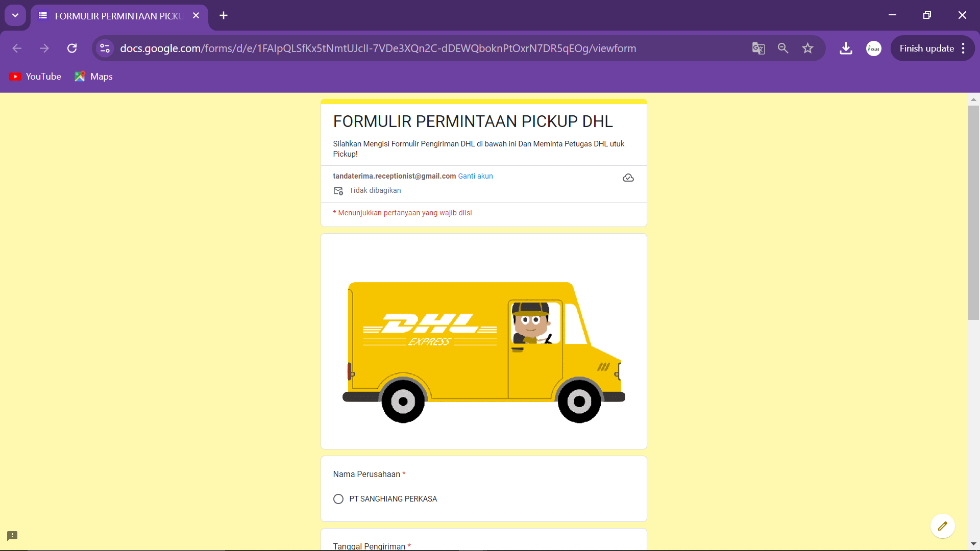Open the downloads icon in Chrome toolbar
Image resolution: width=980 pixels, height=551 pixels.
[x=846, y=48]
